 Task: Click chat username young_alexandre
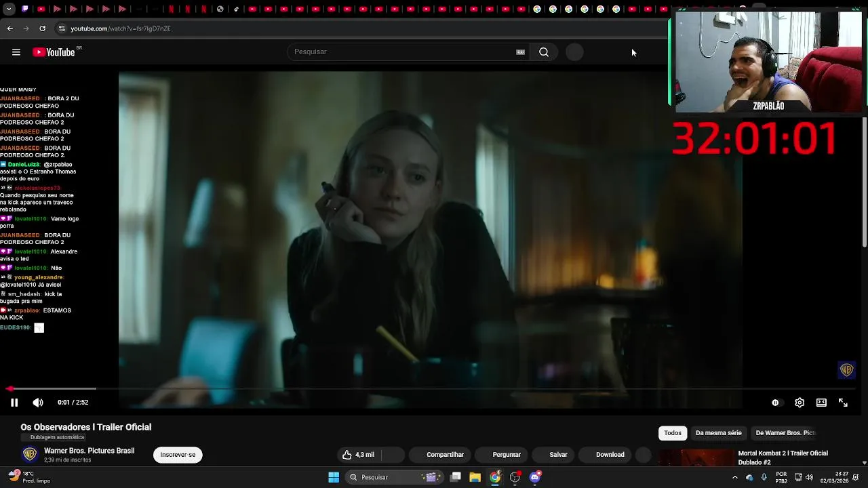click(x=39, y=277)
